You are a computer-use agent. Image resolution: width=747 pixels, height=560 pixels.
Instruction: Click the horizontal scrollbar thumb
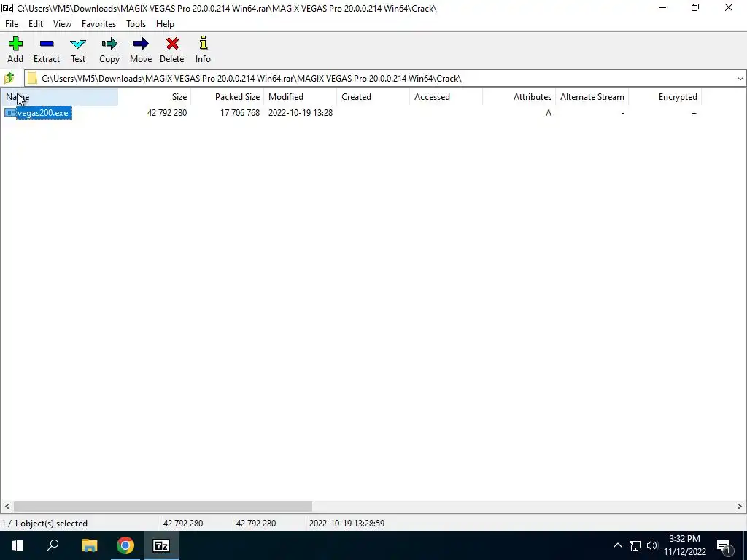[x=163, y=506]
